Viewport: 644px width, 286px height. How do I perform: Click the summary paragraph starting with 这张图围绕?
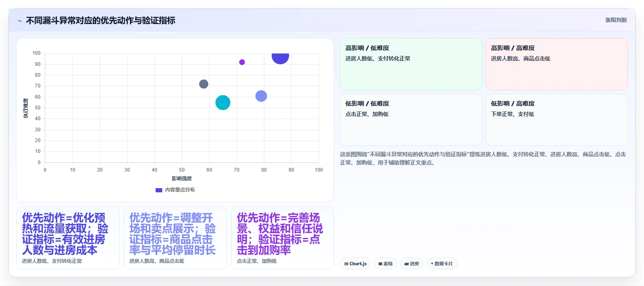[483, 158]
